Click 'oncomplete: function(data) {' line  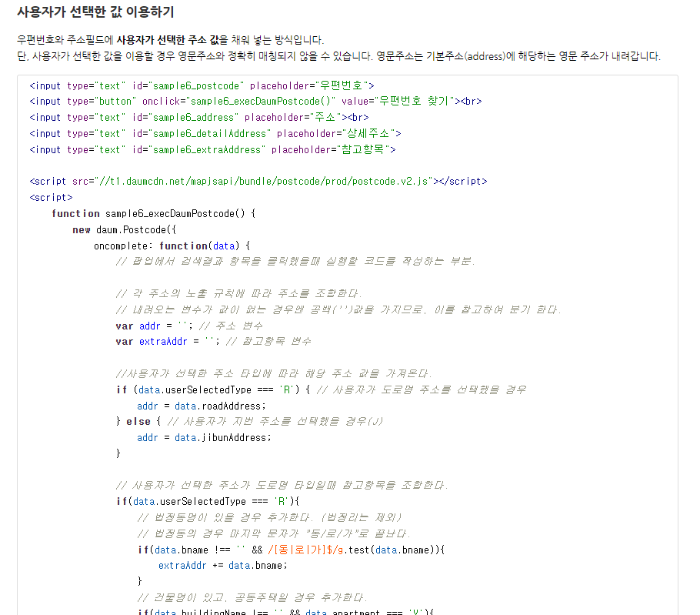[x=172, y=246]
